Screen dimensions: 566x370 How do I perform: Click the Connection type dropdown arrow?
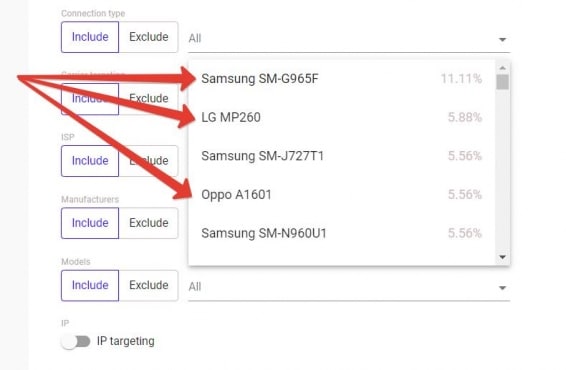point(502,39)
